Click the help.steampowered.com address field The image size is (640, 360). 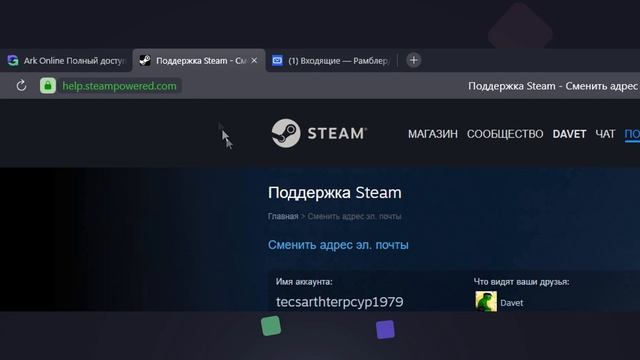click(x=119, y=86)
